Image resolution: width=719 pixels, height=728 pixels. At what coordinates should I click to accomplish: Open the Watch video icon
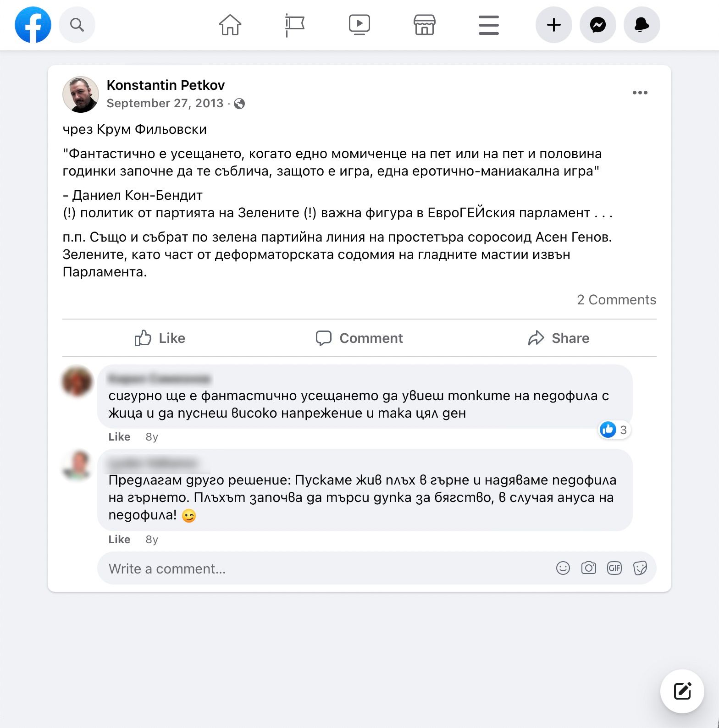click(359, 25)
